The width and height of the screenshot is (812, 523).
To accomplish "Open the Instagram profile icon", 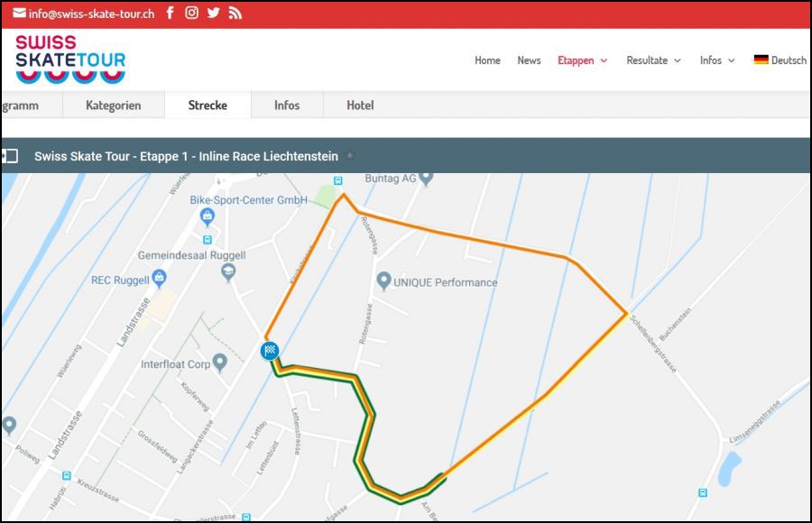I will coord(191,14).
